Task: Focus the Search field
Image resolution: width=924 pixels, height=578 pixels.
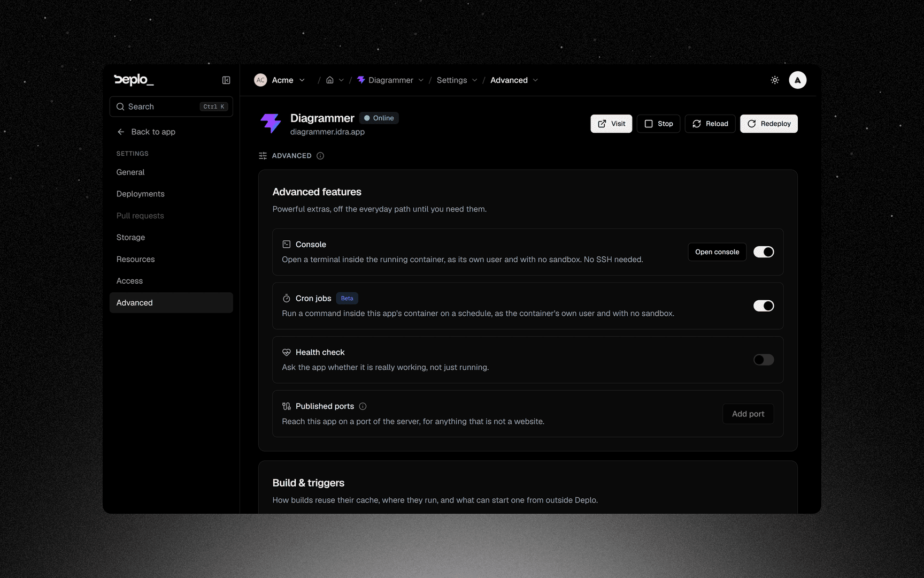Action: (x=171, y=107)
